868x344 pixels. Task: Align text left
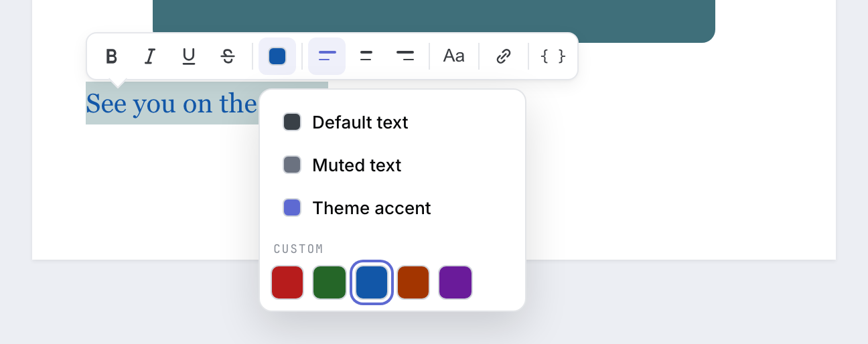coord(327,56)
